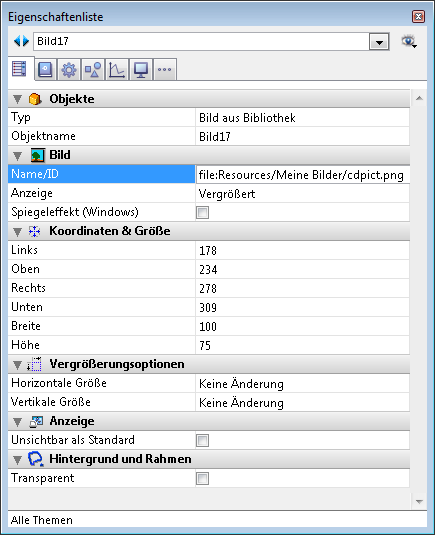Open the monitor display tab
The height and width of the screenshot is (535, 435).
pos(141,70)
